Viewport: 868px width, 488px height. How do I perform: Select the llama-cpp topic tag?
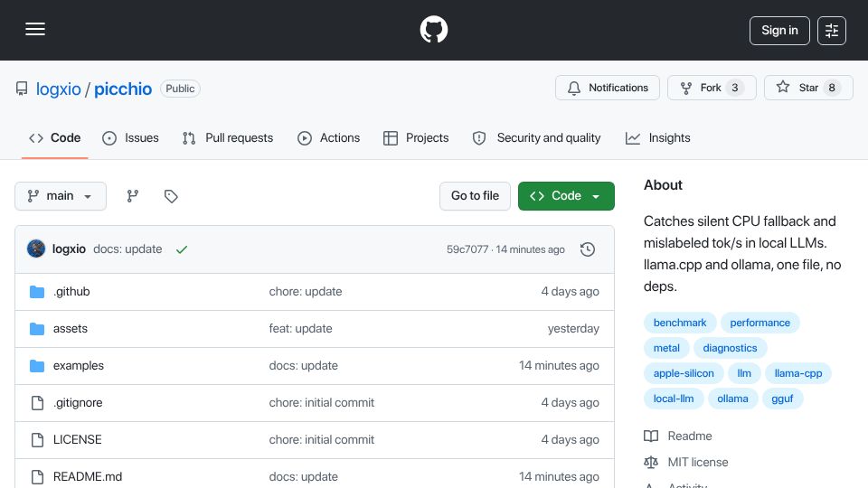tap(798, 373)
